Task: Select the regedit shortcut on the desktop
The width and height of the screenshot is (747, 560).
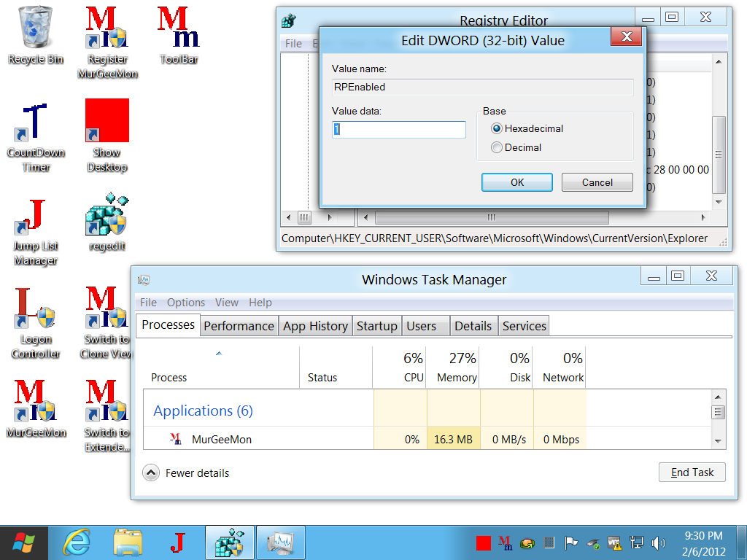Action: pyautogui.click(x=107, y=222)
